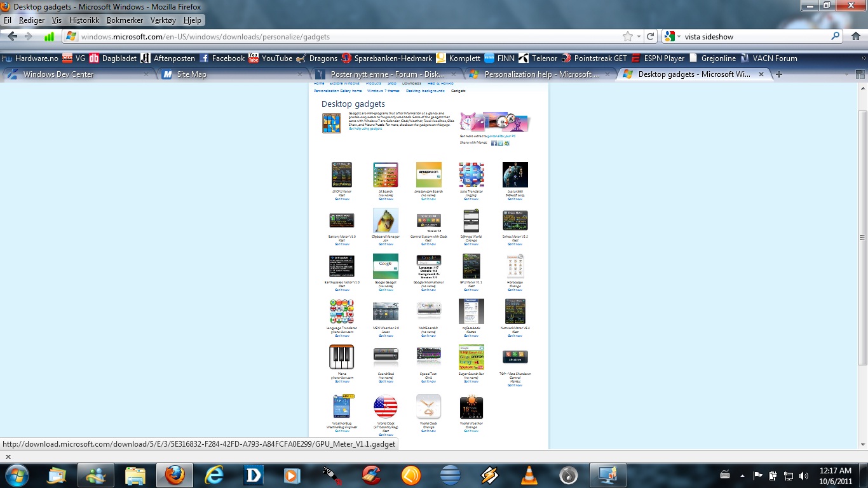Select the Google Gadget green icon

point(386,266)
